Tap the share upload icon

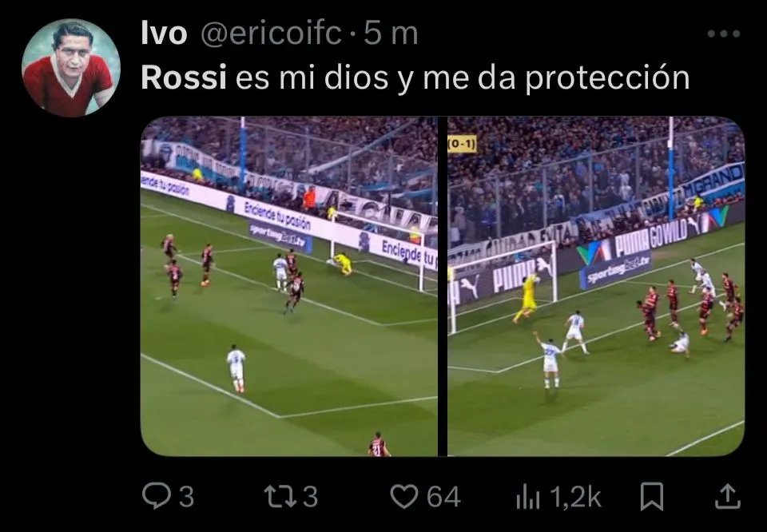pos(728,496)
